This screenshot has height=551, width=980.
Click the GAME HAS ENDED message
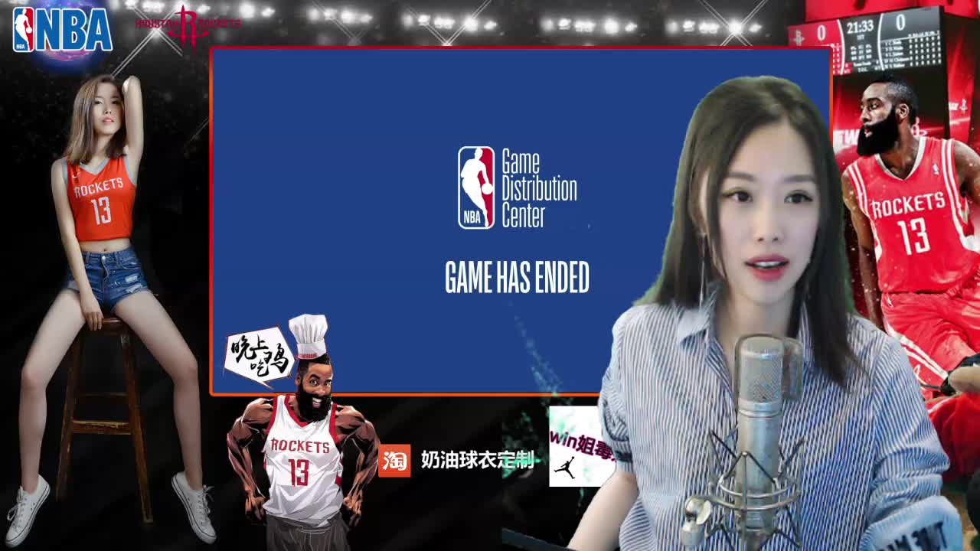[x=517, y=278]
